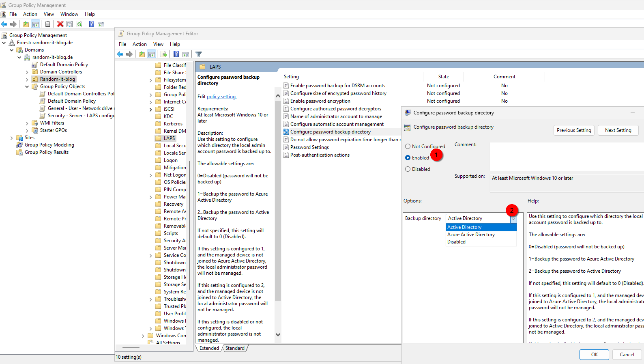The height and width of the screenshot is (364, 644).
Task: Select the Not Configured radio button
Action: pyautogui.click(x=408, y=146)
